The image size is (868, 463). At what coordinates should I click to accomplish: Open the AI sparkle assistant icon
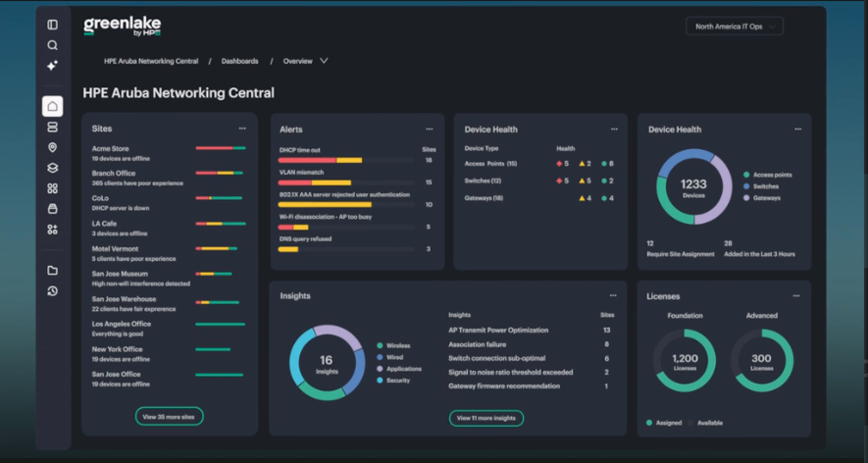point(53,66)
